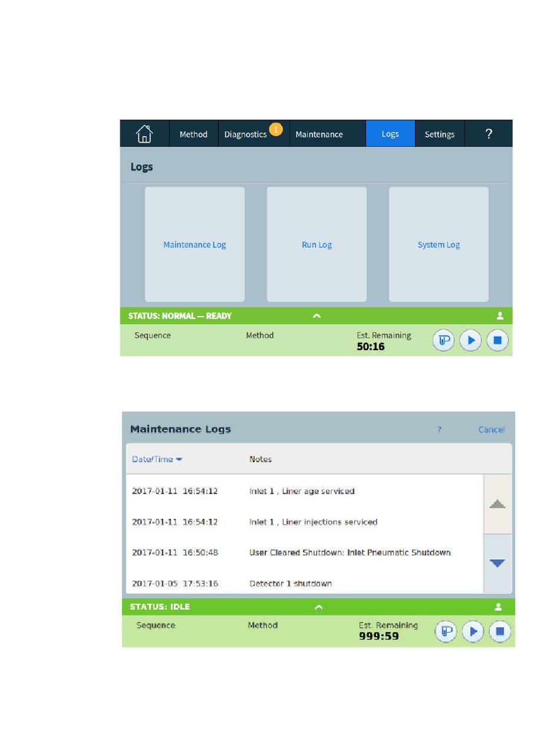Click the 50:16 remaining time
Screen dimensions: 560x747
coord(371,347)
